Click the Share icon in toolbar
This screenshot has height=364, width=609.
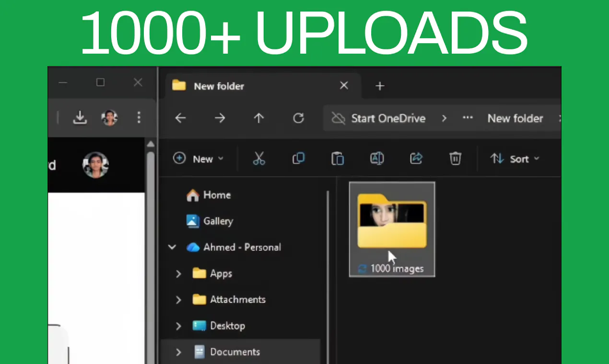click(416, 159)
